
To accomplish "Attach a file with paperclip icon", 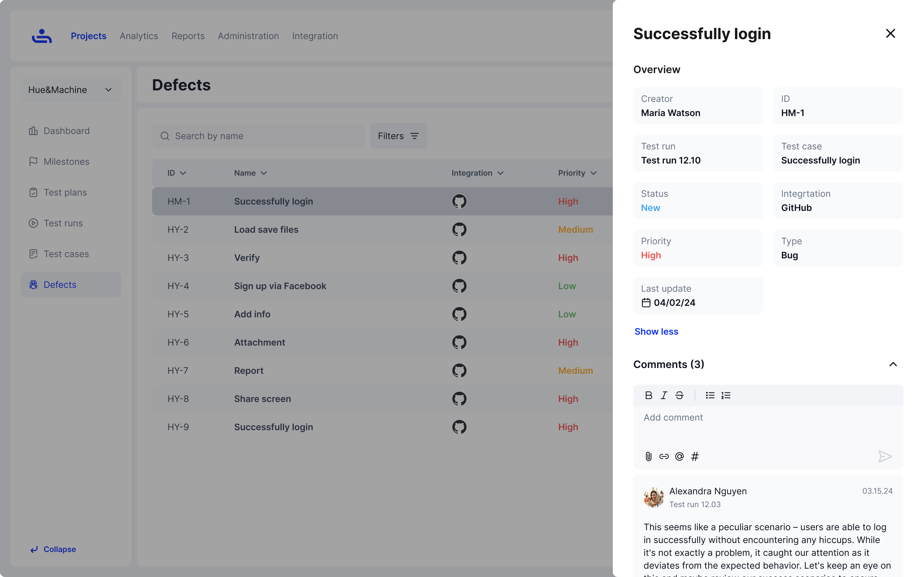I will point(648,456).
